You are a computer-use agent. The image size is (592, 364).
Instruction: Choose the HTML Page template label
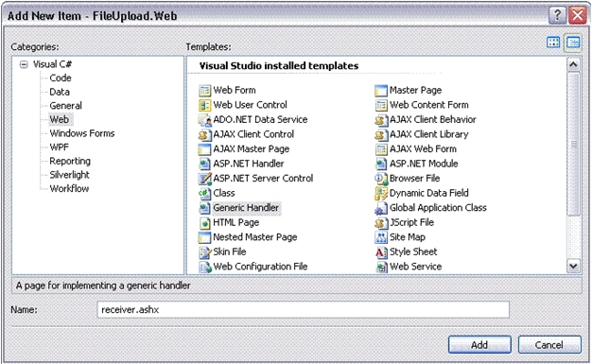(x=236, y=222)
